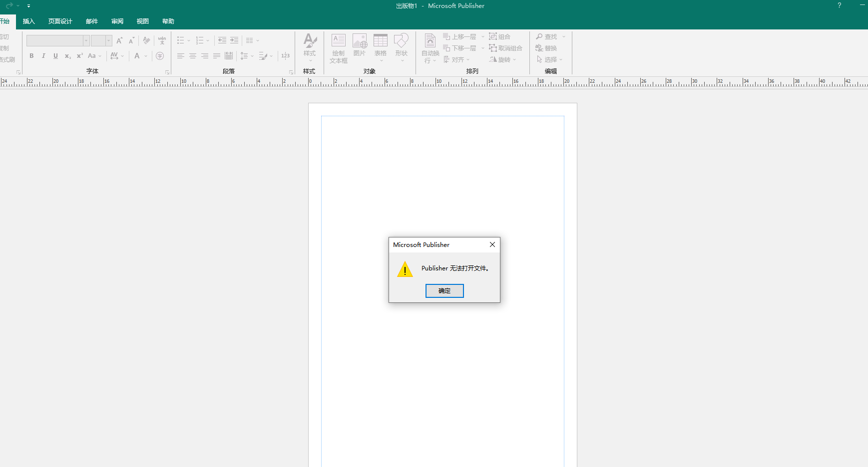This screenshot has width=868, height=467.
Task: Open the 样式 styles gallery
Action: coord(310,48)
